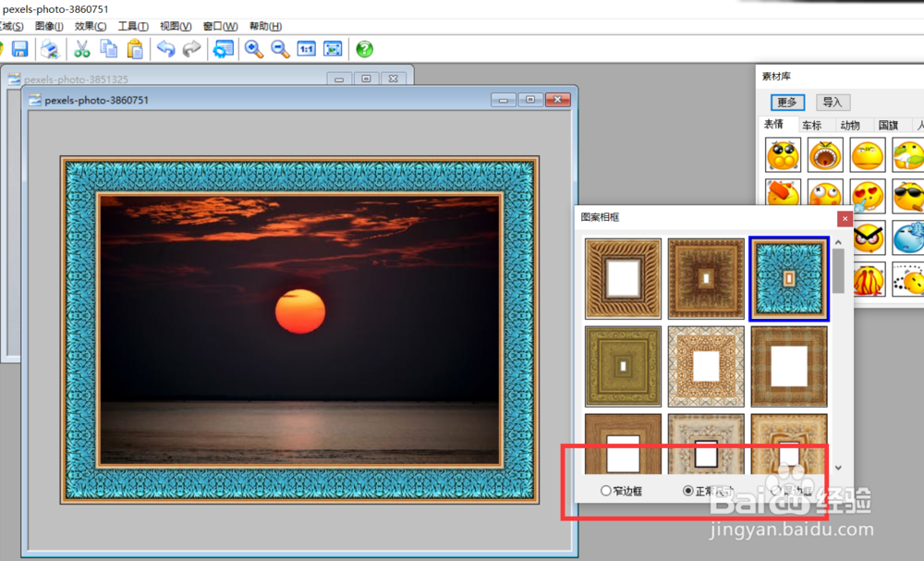Select the crying red-tears emoji
Image resolution: width=924 pixels, height=561 pixels.
pos(869,279)
